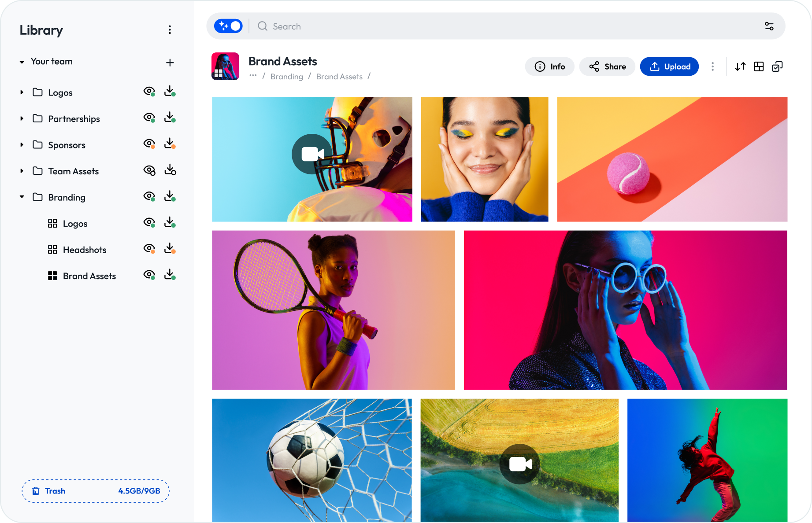812x523 pixels.
Task: Click the Upload button
Action: (x=669, y=66)
